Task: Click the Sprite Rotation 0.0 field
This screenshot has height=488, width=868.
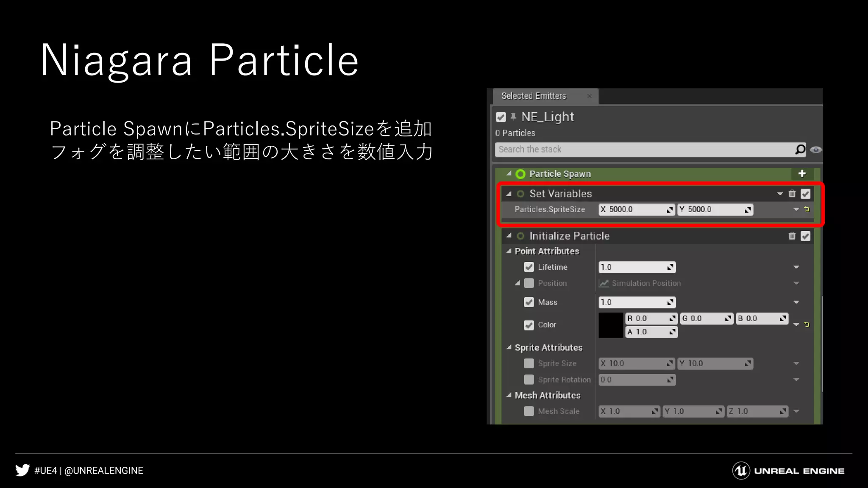Action: [x=637, y=380]
